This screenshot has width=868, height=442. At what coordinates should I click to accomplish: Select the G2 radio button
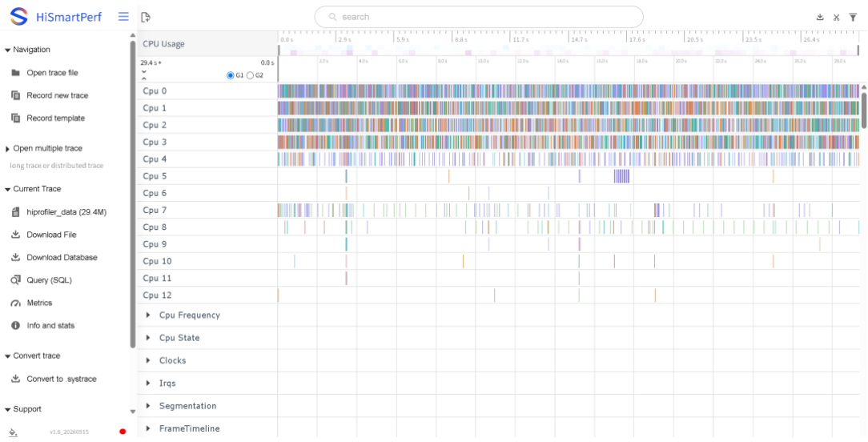tap(250, 75)
